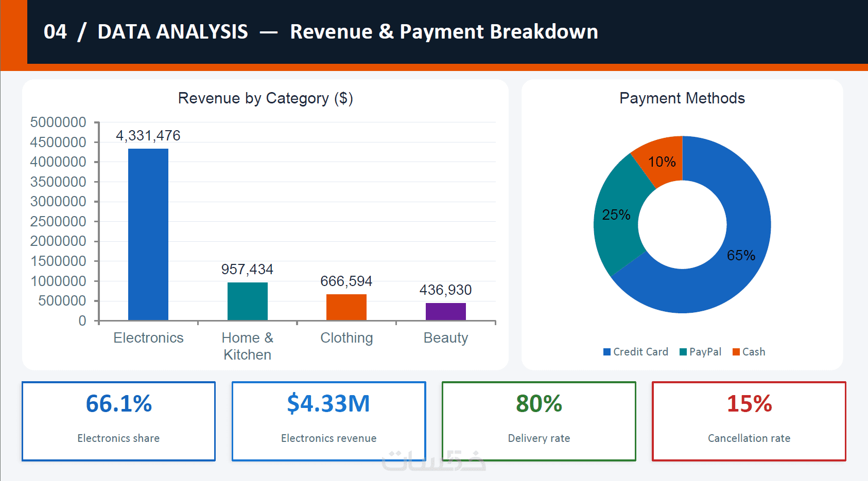868x481 pixels.
Task: Click the "Home & Kitchen" category axis label
Action: click(248, 346)
